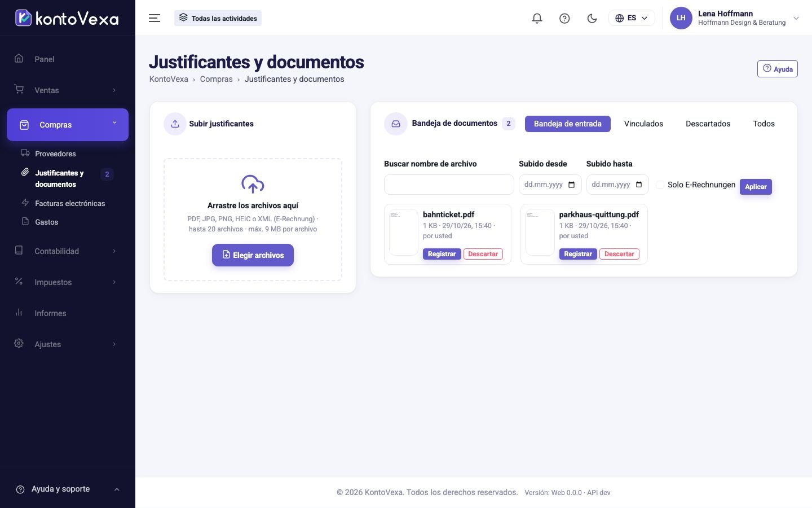
Task: Collapse the Compras menu
Action: point(68,125)
